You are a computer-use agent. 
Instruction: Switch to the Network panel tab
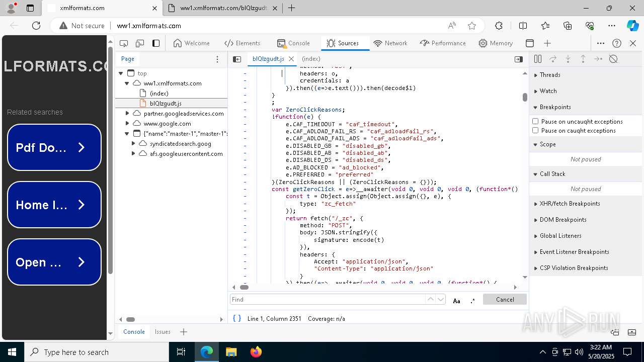[390, 43]
